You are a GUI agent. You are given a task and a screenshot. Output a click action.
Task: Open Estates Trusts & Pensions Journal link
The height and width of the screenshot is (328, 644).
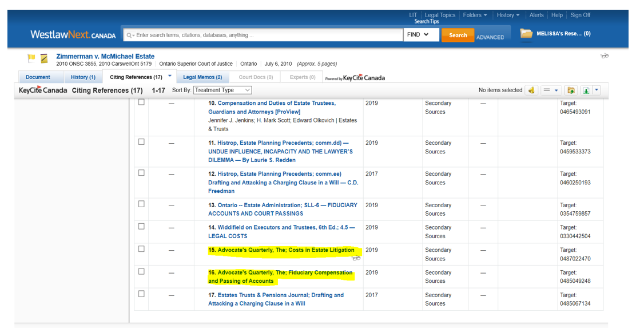point(276,299)
